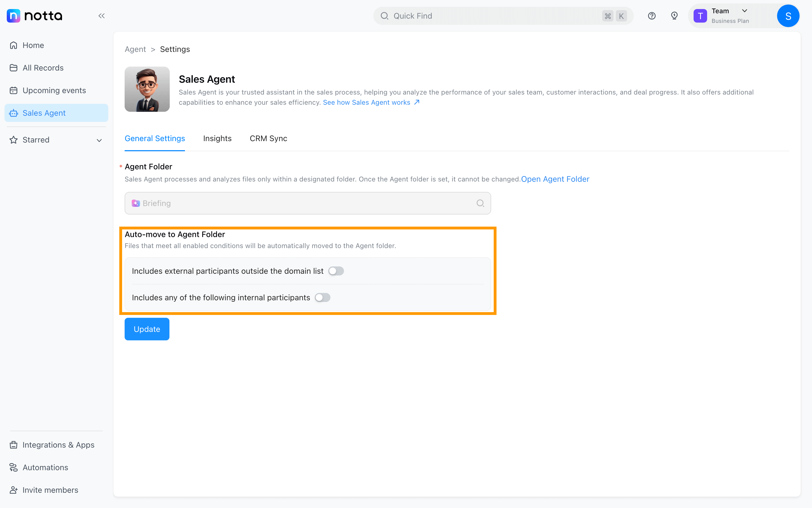Click the Quick Find magnifier icon
The image size is (812, 508).
385,16
